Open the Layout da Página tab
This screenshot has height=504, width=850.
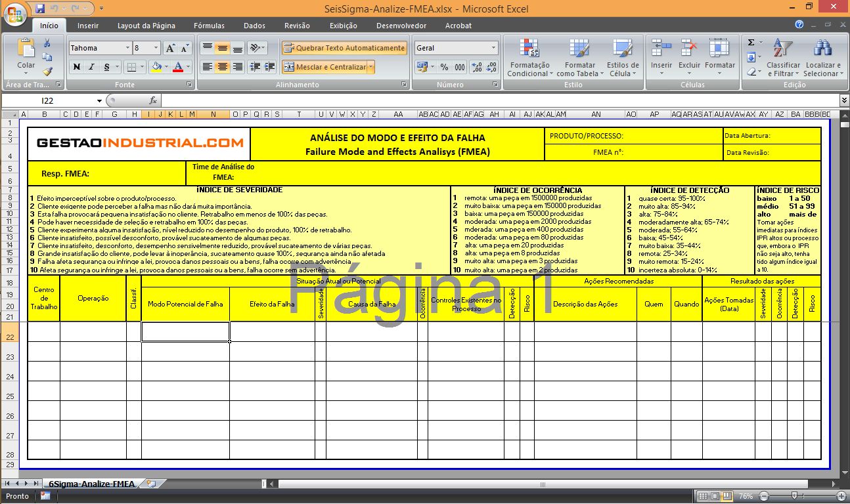146,26
